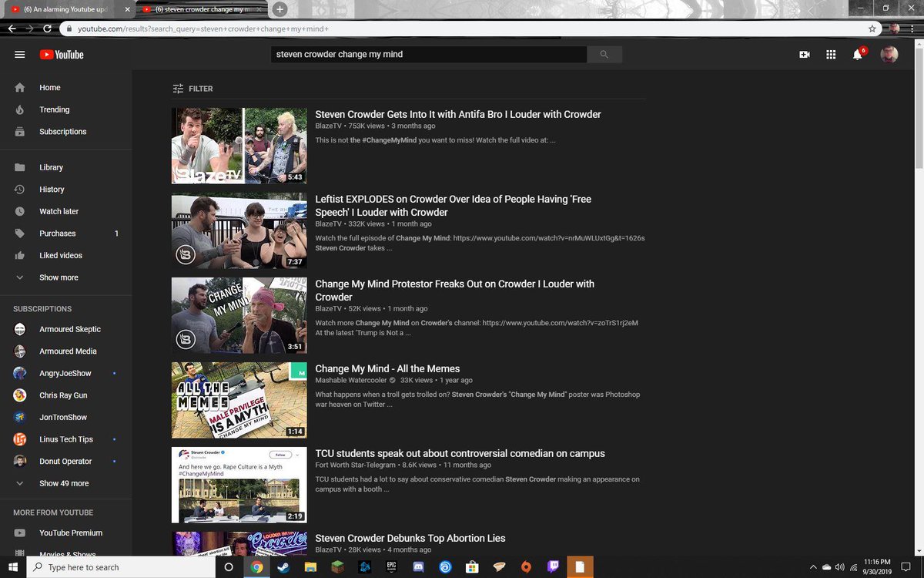Open Change My Mind Protestor video title
Viewport: 924px width, 578px height.
(455, 290)
